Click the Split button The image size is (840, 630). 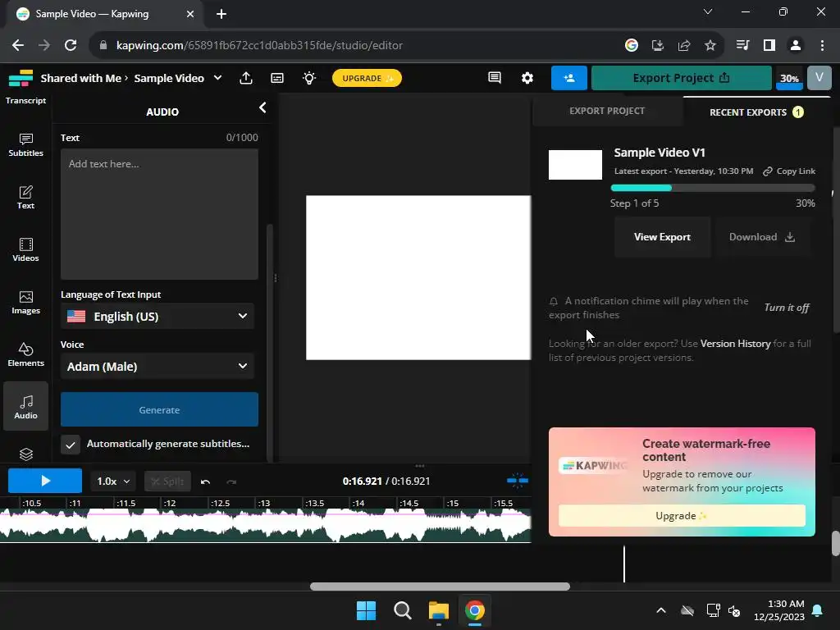[167, 481]
